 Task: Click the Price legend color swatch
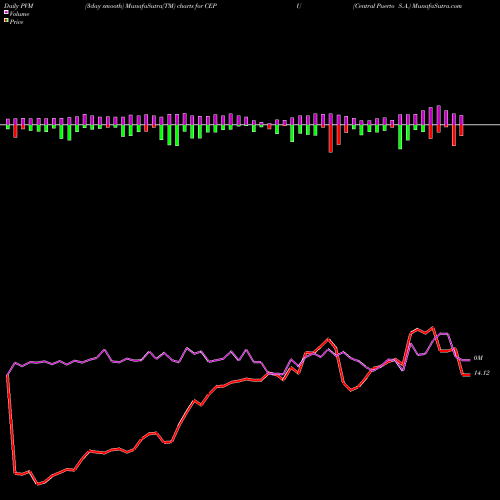(6, 21)
